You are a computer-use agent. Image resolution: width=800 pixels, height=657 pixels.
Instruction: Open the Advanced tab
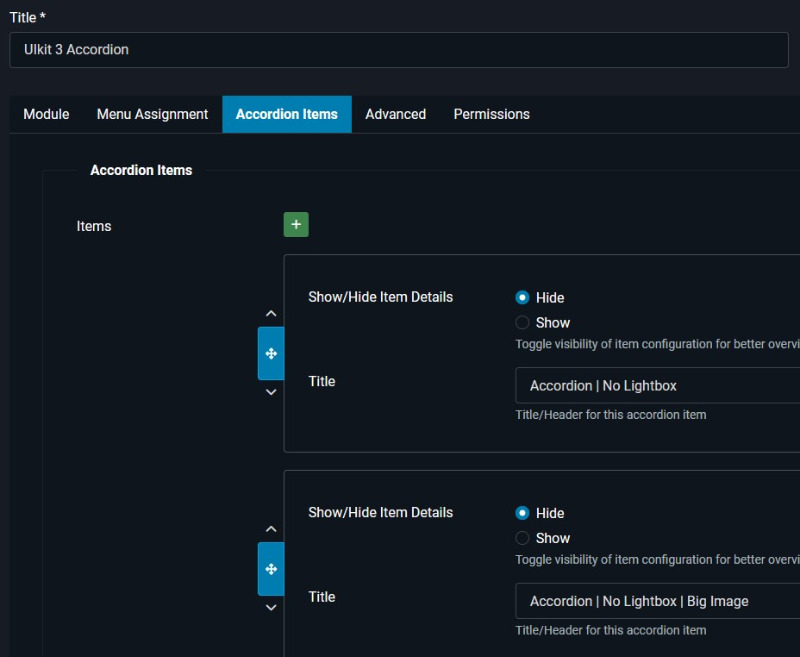[x=395, y=114]
